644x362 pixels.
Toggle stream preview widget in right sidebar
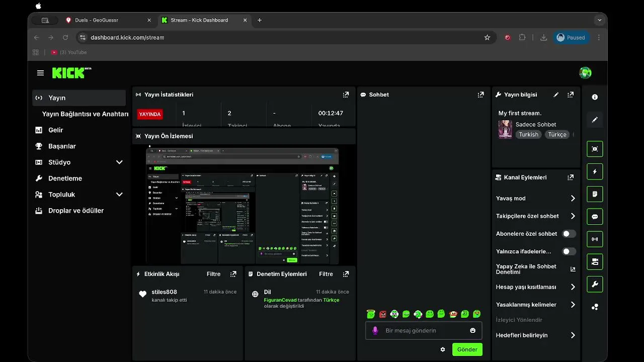[595, 149]
